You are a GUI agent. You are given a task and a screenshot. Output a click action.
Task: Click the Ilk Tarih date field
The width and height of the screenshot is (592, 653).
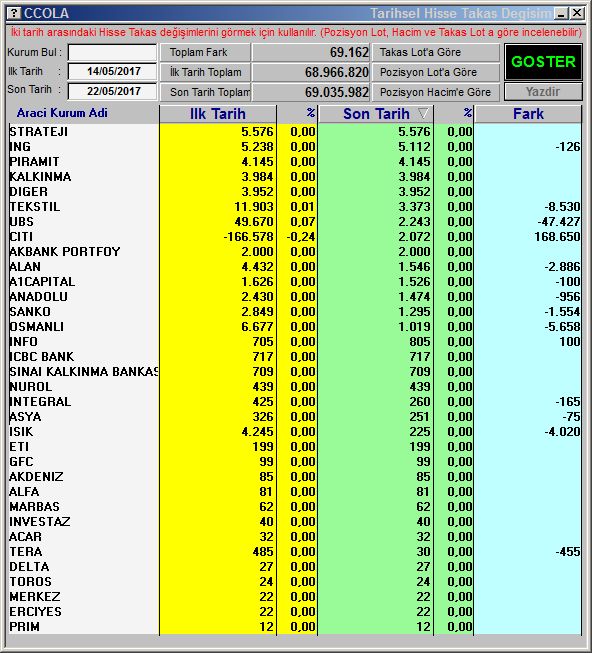pos(112,71)
